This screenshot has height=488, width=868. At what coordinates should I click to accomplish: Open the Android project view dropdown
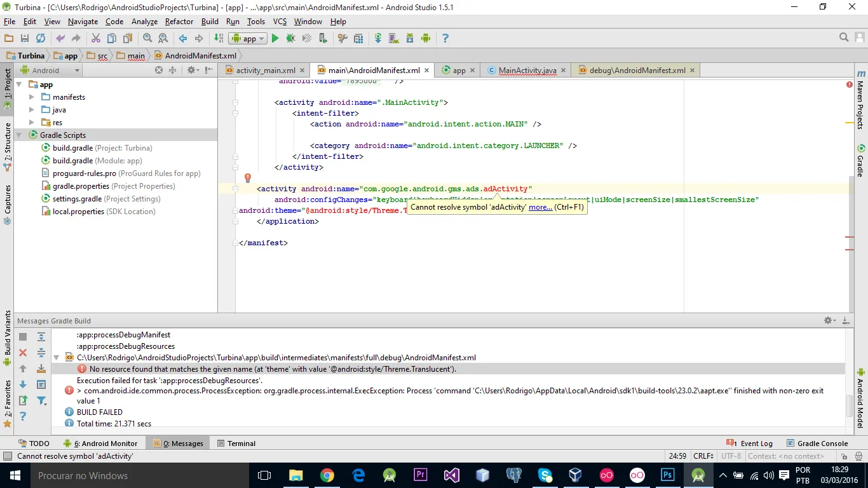tap(51, 71)
